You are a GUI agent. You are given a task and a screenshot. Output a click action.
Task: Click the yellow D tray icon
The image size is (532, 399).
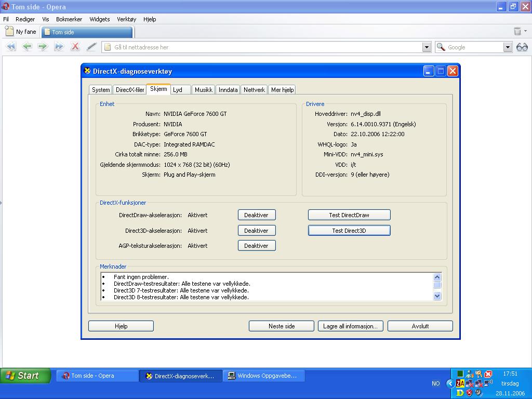tap(460, 393)
